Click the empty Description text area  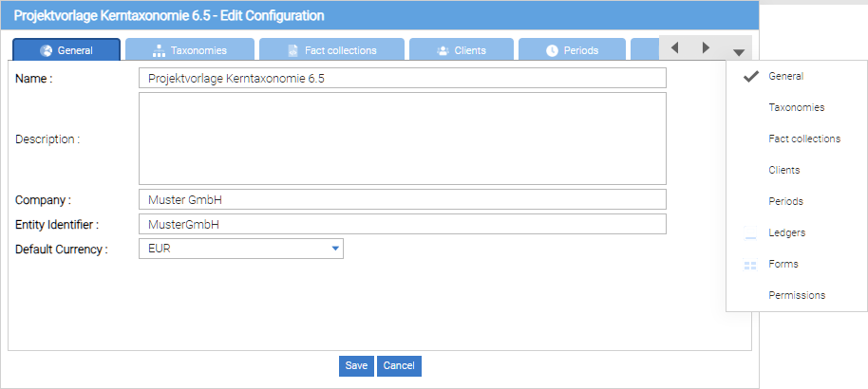coord(402,139)
